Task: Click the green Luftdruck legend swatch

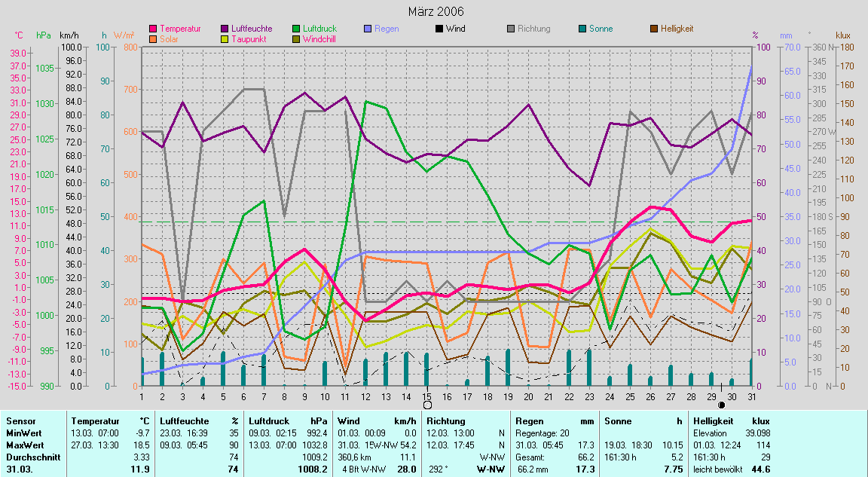Action: tap(295, 29)
